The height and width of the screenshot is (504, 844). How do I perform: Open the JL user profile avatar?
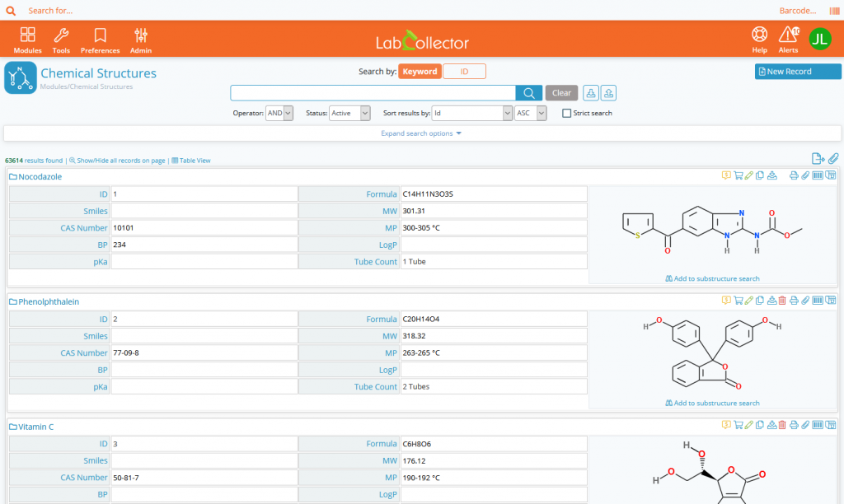pos(820,39)
